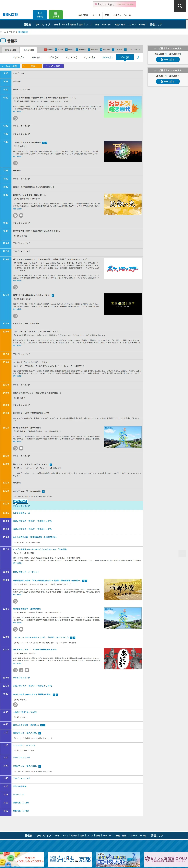
Task: Click 受信エリア in footer navigation
Action: click(157, 835)
